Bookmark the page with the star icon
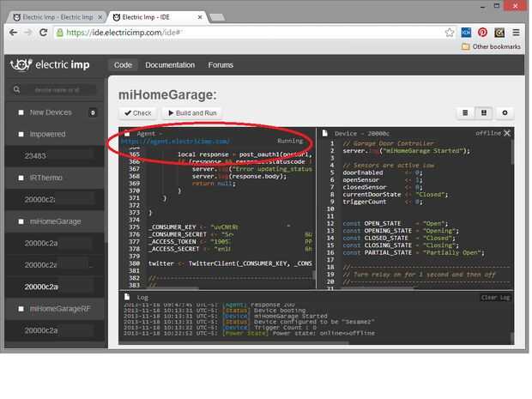Screen dimensions: 532x399 450,33
